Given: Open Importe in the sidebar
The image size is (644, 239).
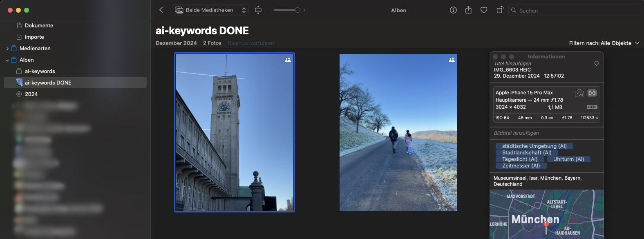Looking at the screenshot, I should pyautogui.click(x=34, y=37).
